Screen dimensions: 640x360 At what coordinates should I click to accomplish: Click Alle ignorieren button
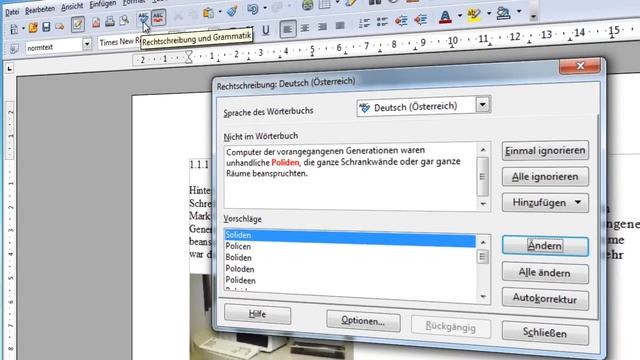[545, 177]
